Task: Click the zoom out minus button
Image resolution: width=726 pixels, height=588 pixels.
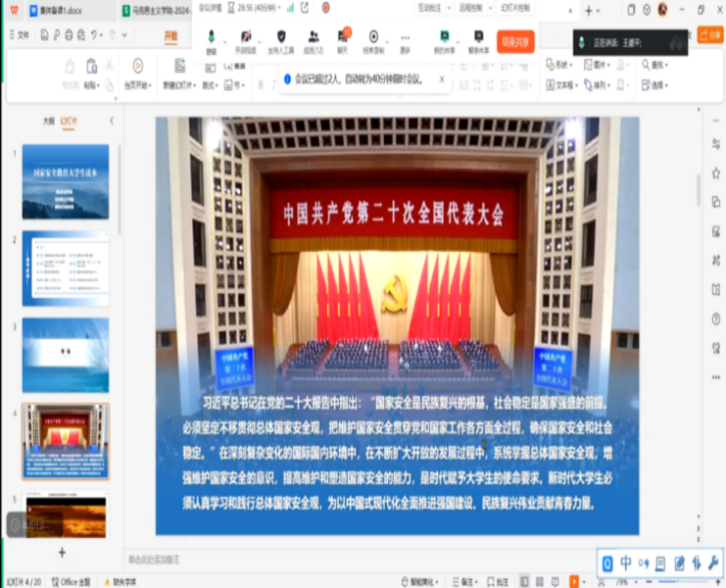Action: 648,582
